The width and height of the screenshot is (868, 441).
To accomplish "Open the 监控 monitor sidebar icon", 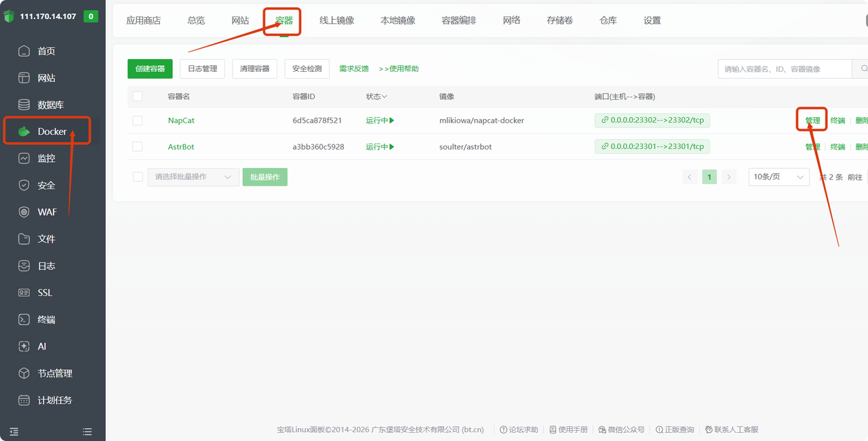I will click(x=24, y=159).
